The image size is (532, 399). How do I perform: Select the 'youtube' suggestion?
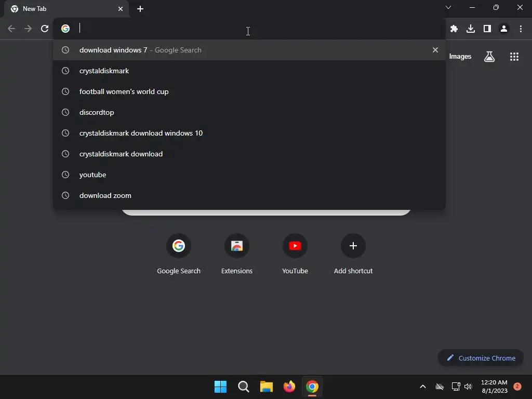(249, 175)
